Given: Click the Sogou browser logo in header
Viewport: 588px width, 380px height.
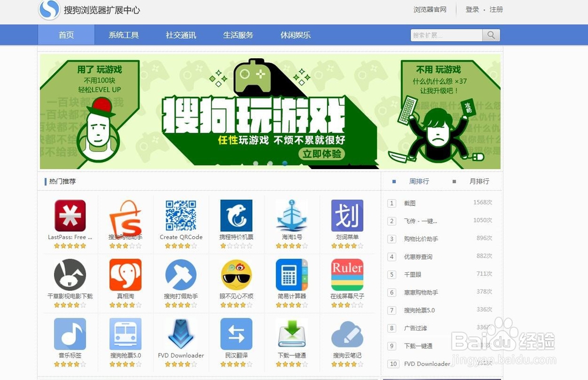Looking at the screenshot, I should (49, 10).
